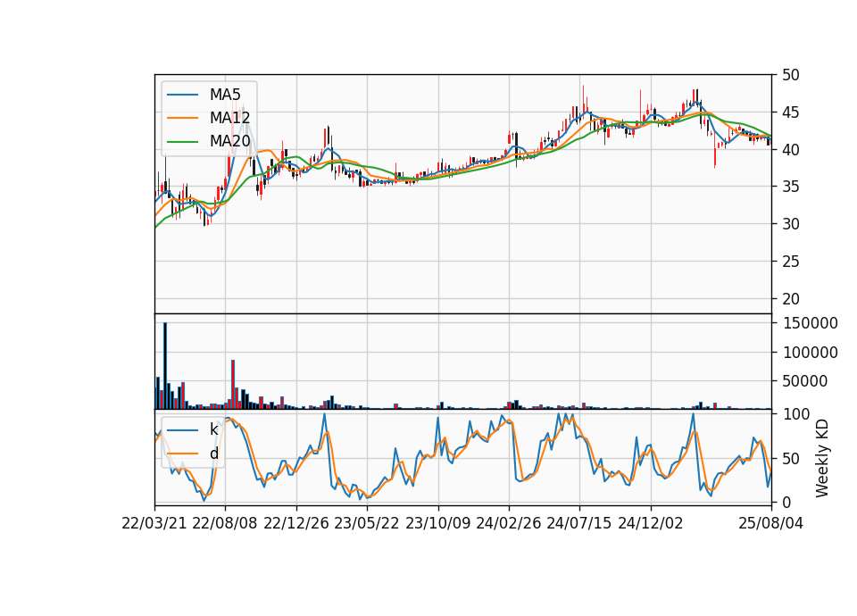Click the 23/10/09 date tick label
Image resolution: width=857 pixels, height=616 pixels.
[x=437, y=524]
